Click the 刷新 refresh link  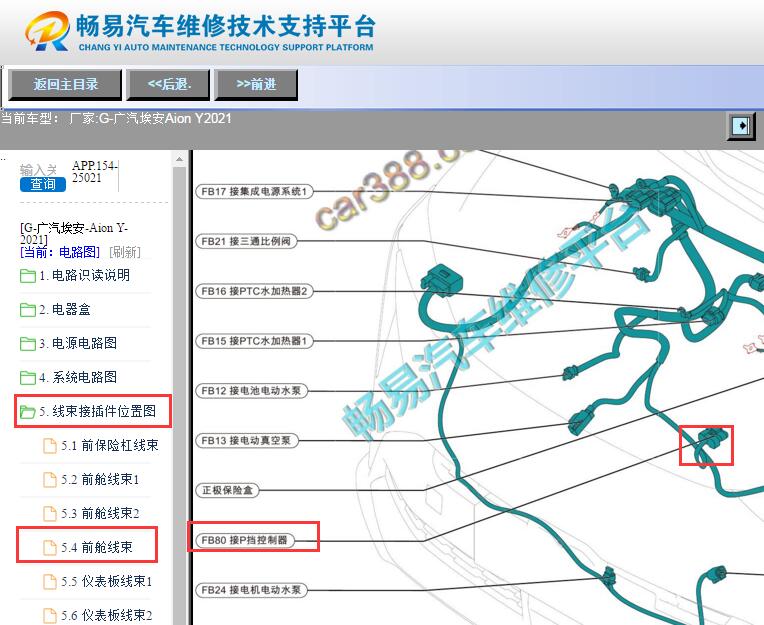pyautogui.click(x=125, y=252)
